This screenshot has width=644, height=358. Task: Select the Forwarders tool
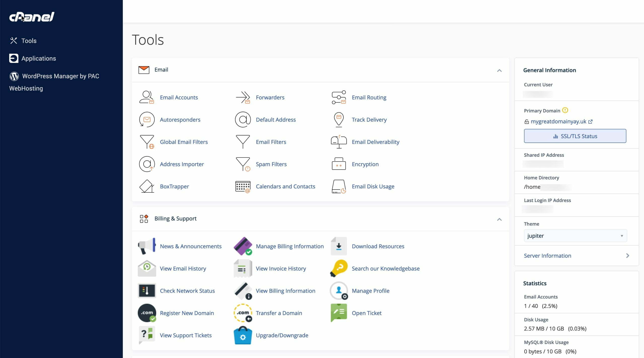tap(270, 97)
